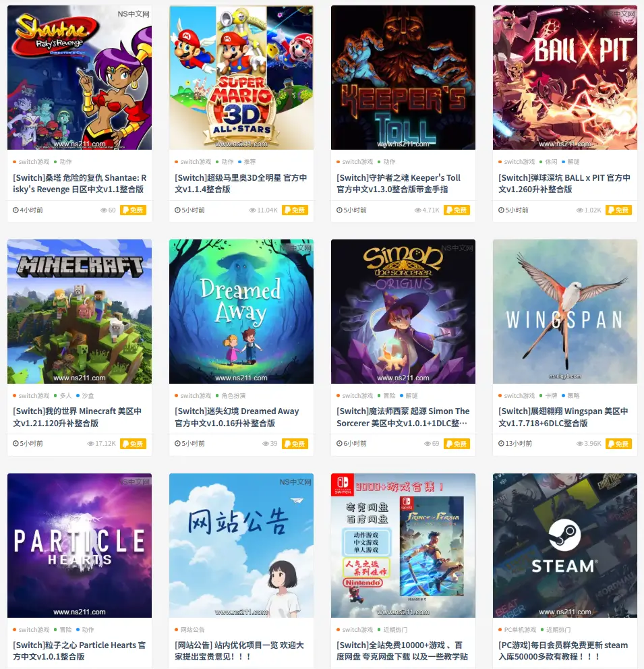Open the Shantae Risky's Revenge cover image

(80, 78)
